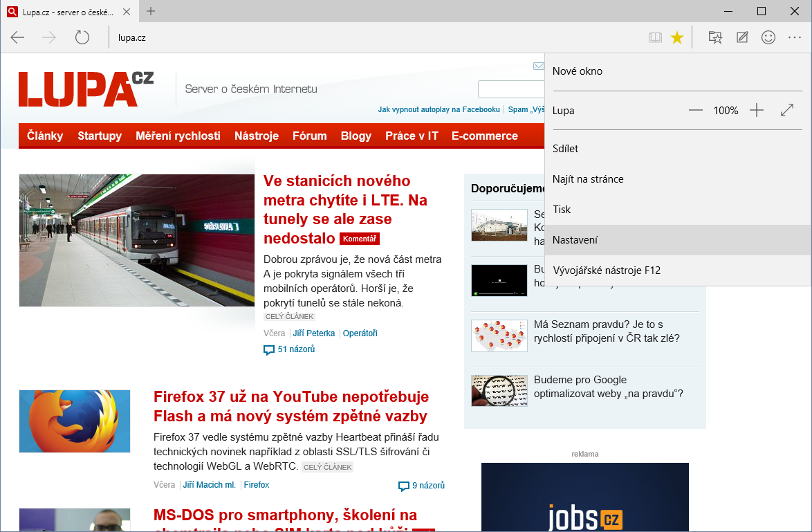Open author Jiří Peterka link
This screenshot has height=532, width=812.
[x=314, y=333]
